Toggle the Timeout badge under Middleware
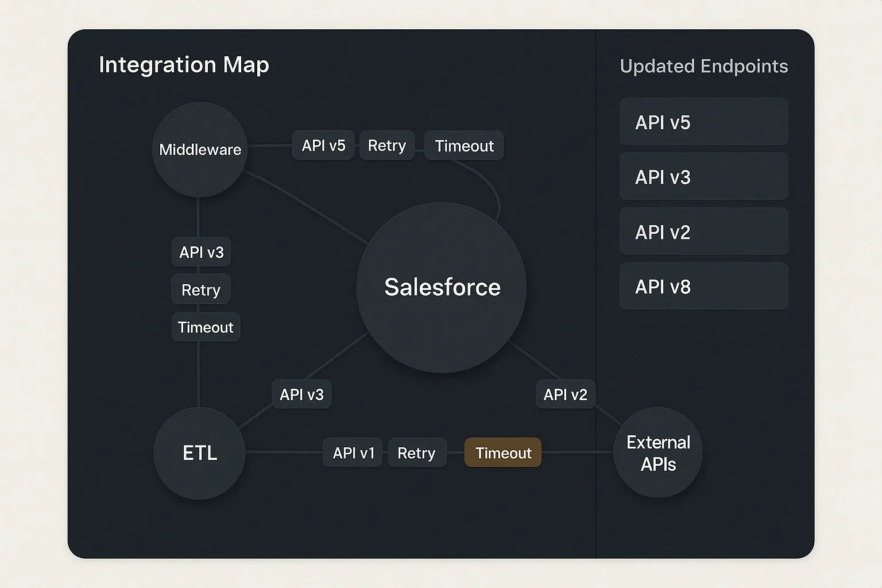Image resolution: width=882 pixels, height=588 pixels. 206,327
